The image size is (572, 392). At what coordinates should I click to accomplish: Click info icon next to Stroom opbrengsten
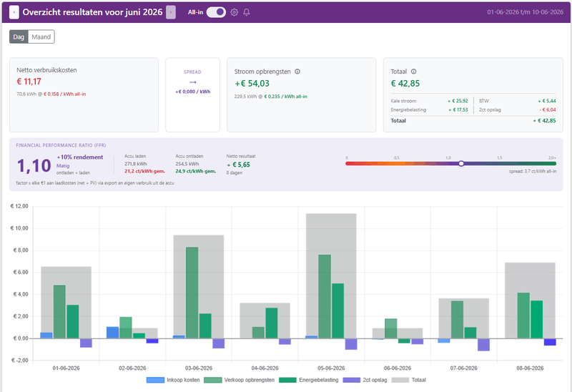(297, 72)
